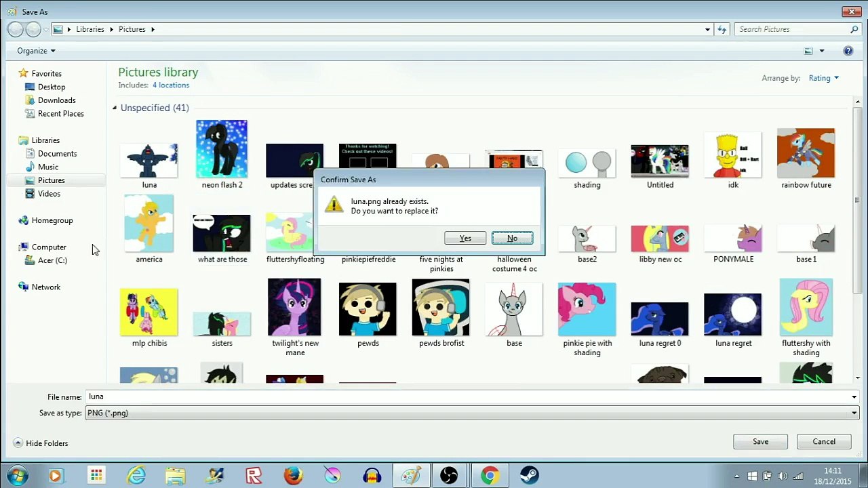The image size is (868, 488).
Task: Open the Help question mark icon
Action: tap(848, 51)
